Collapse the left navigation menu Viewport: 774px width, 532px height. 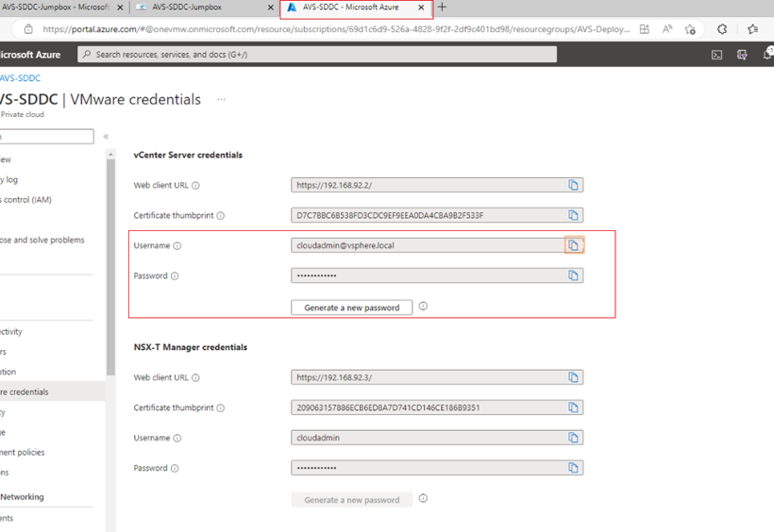106,136
